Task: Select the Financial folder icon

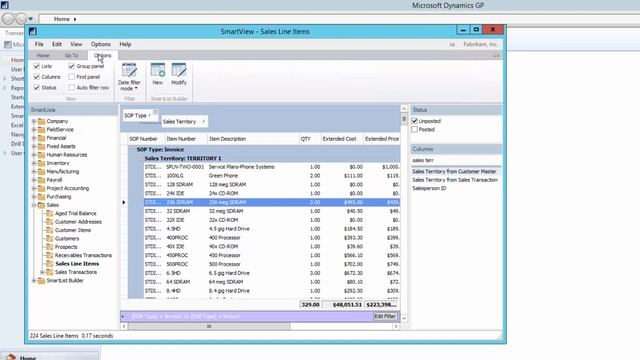Action: click(x=41, y=138)
